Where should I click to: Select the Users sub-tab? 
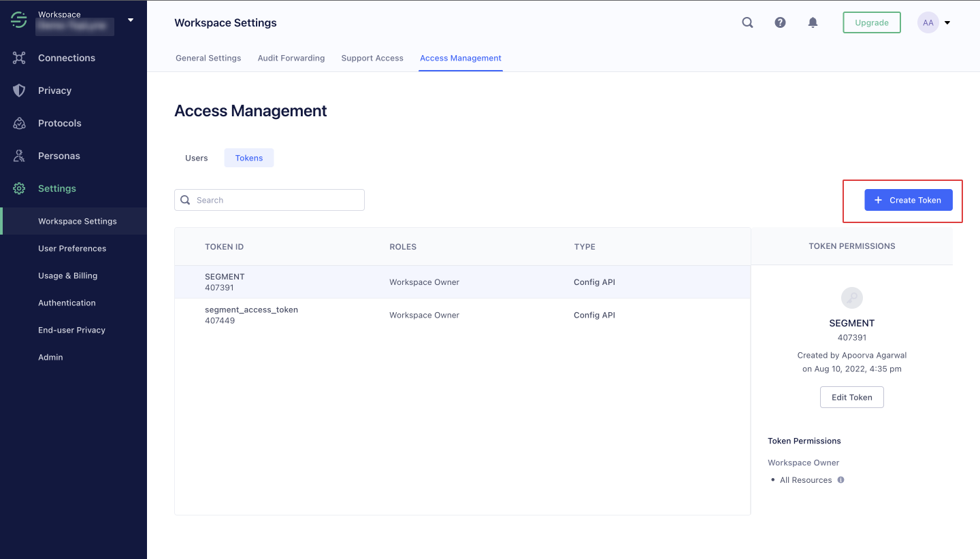click(x=197, y=158)
